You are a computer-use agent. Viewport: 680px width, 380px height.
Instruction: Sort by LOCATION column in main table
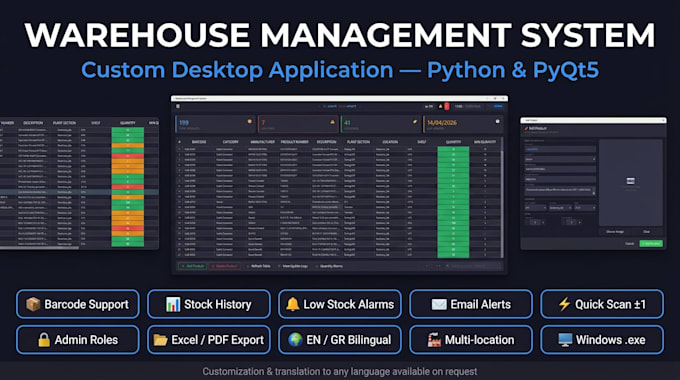[390, 142]
